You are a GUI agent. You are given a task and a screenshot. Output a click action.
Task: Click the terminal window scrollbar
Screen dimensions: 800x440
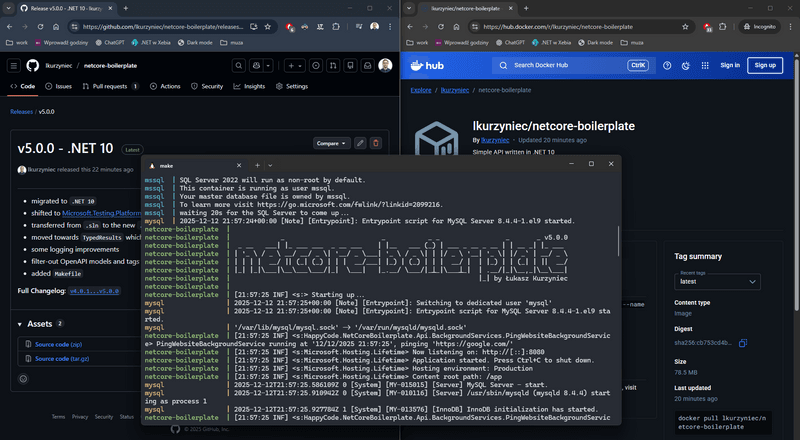click(618, 241)
